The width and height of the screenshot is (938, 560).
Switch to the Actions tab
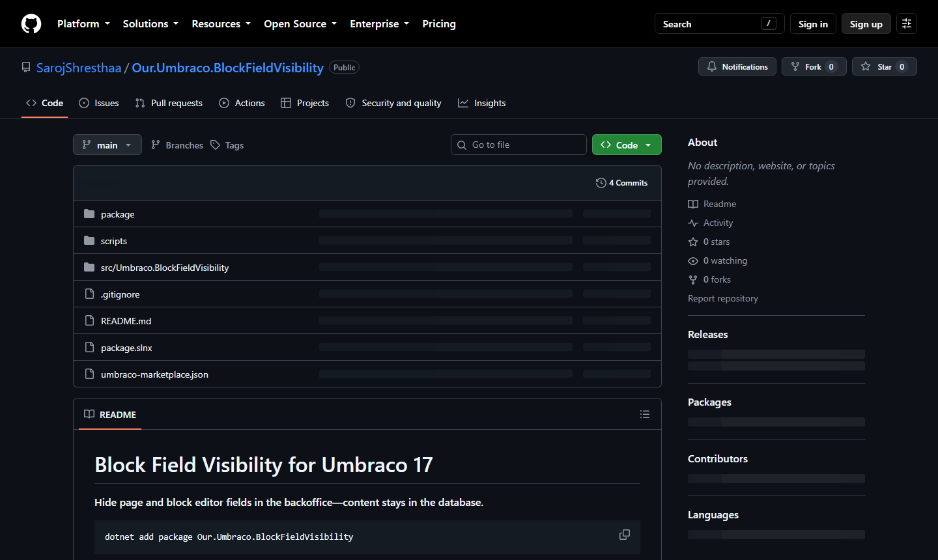tap(242, 103)
